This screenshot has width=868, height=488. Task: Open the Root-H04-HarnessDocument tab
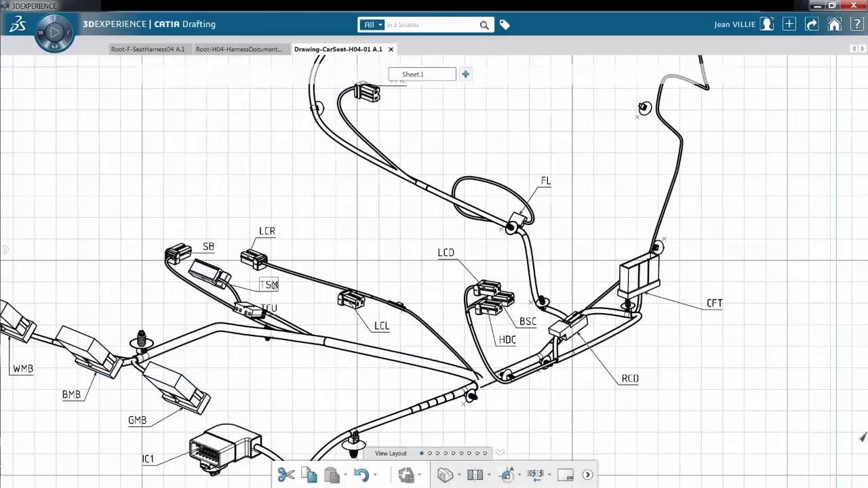pos(239,49)
